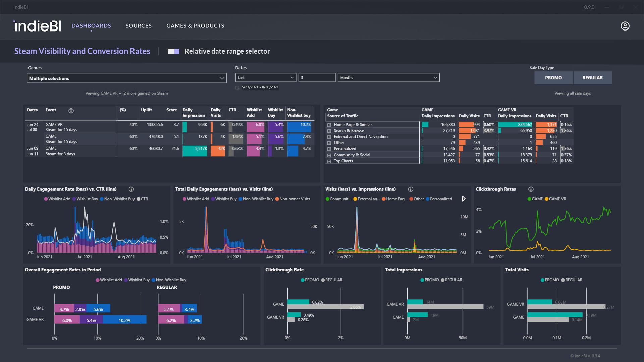
Task: Sort by Source of Traffic header
Action: 342,116
